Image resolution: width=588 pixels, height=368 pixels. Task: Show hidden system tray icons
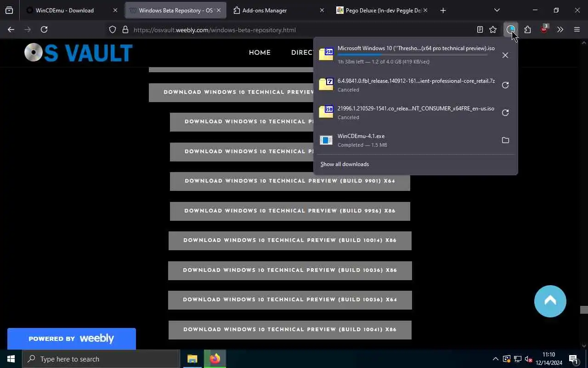coord(495,359)
